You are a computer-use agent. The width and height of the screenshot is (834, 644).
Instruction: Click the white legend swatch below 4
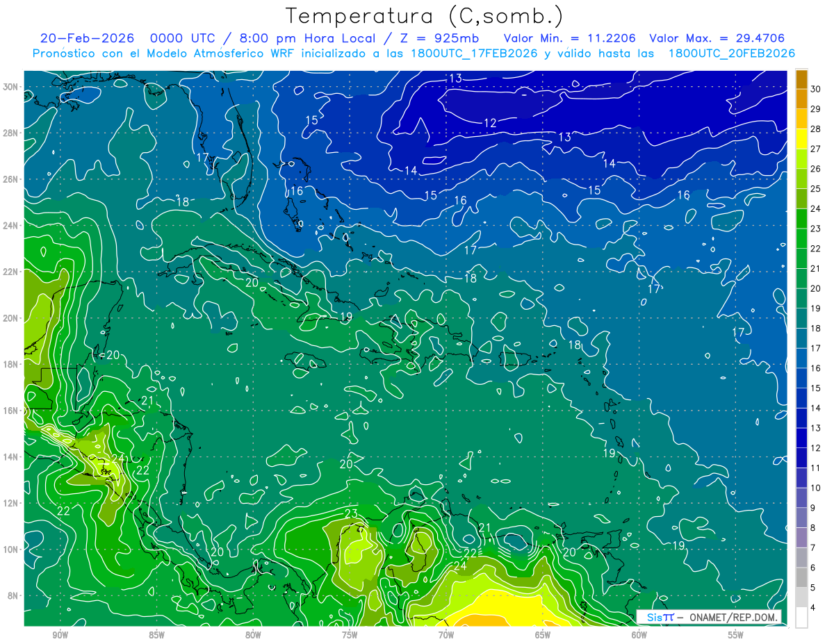tap(801, 618)
